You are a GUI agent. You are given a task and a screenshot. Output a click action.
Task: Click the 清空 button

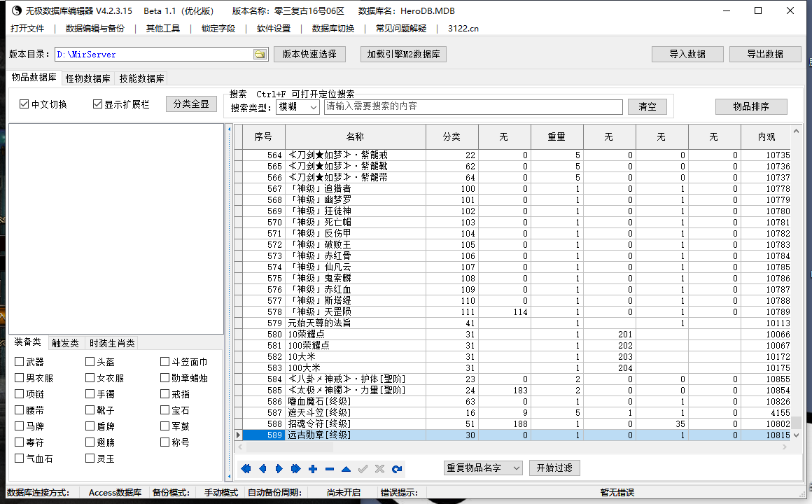(647, 106)
